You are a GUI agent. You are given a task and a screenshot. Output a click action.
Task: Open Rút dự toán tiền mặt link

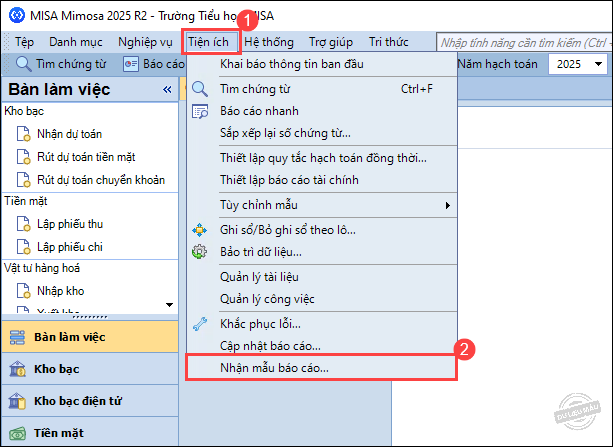click(86, 157)
